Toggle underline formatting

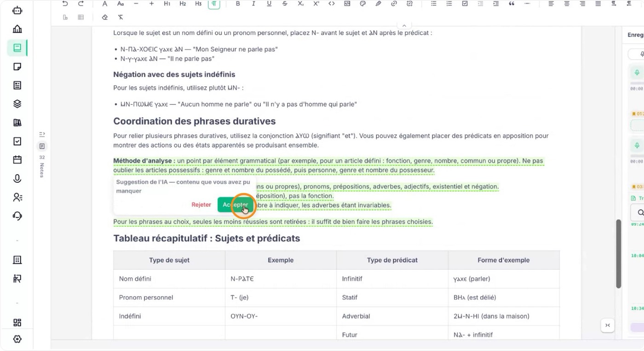tap(269, 4)
